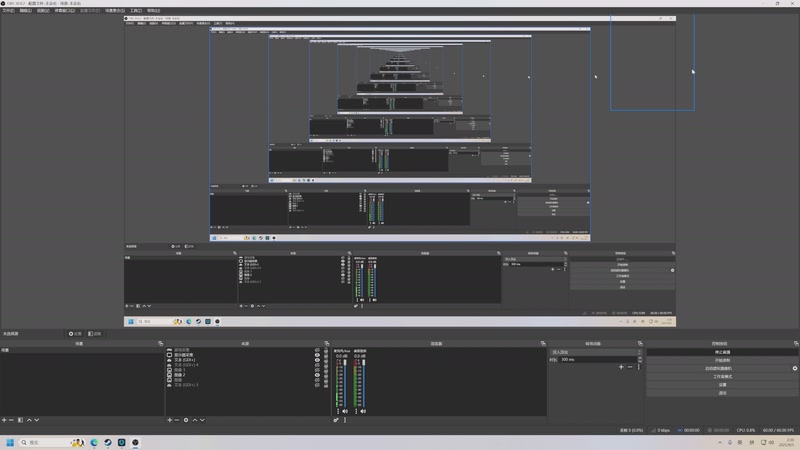800x450 pixels.
Task: Add a new scene with the plus icon
Action: [4, 420]
